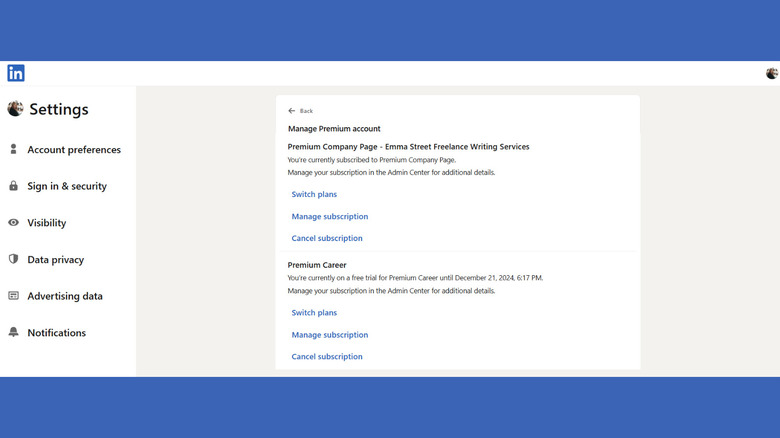The image size is (780, 438).
Task: Open the LinkedIn home logo
Action: (16, 73)
